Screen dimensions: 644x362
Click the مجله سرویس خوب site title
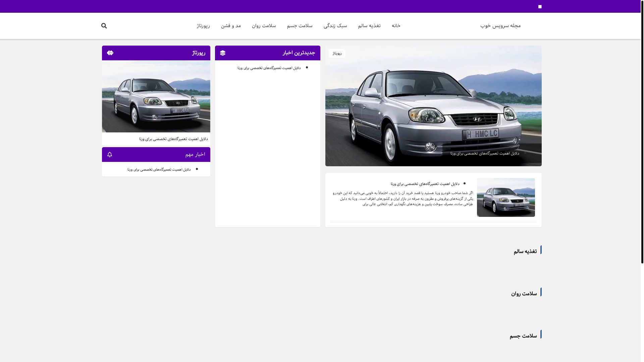click(500, 26)
